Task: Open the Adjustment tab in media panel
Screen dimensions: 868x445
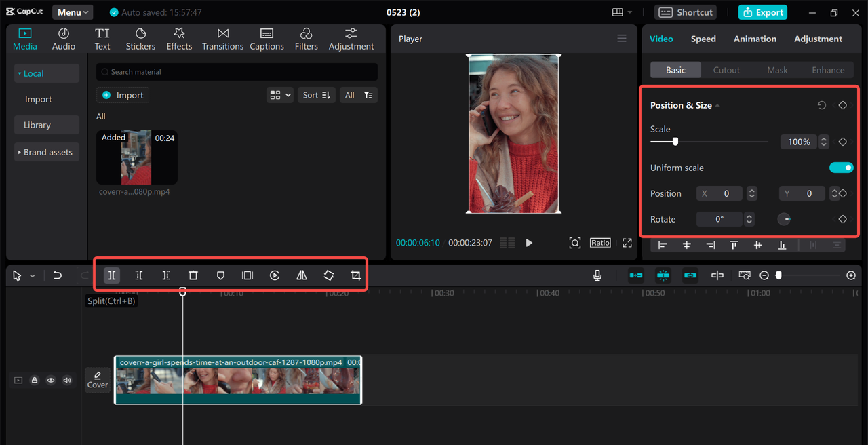Action: (x=351, y=39)
